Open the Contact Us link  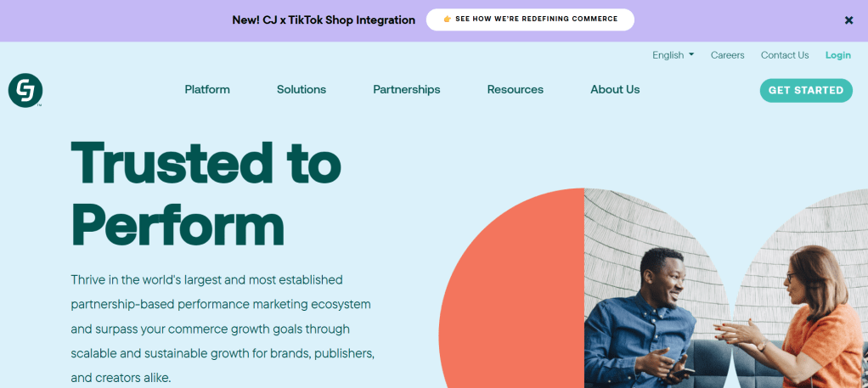click(x=785, y=55)
